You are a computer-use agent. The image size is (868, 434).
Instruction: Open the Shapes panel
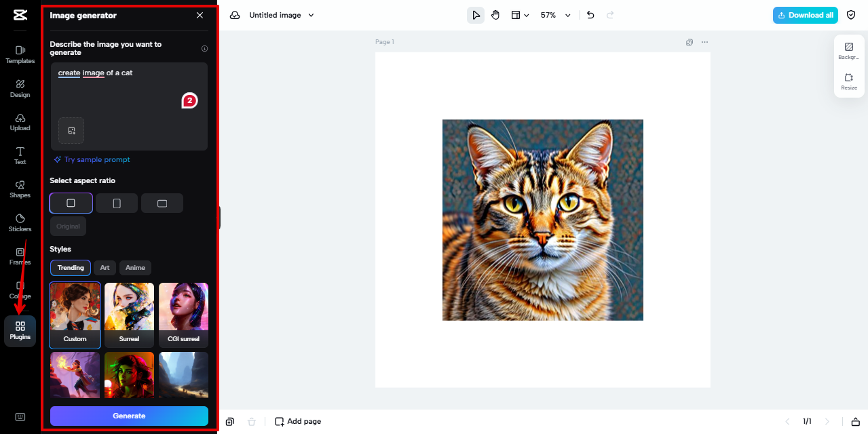pos(20,189)
